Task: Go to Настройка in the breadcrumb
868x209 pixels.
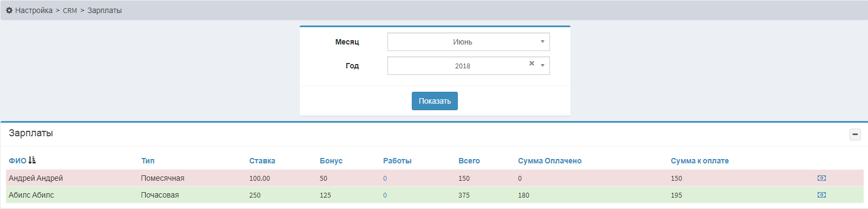Action: [34, 10]
